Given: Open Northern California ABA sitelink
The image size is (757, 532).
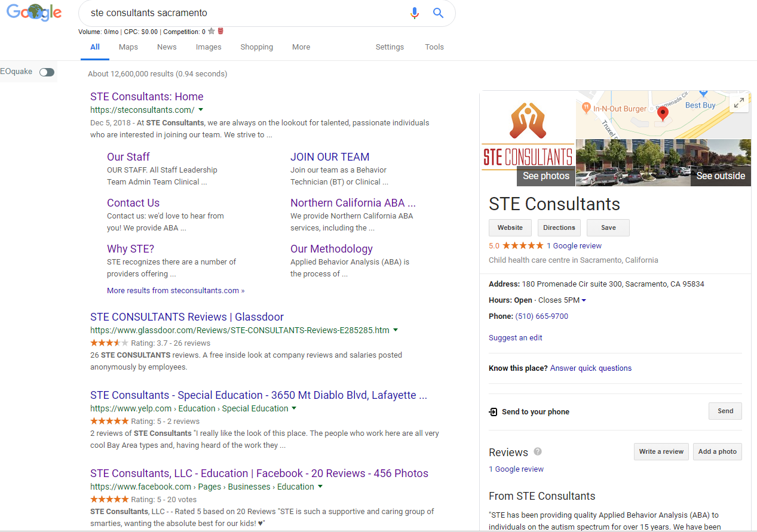Looking at the screenshot, I should point(353,203).
